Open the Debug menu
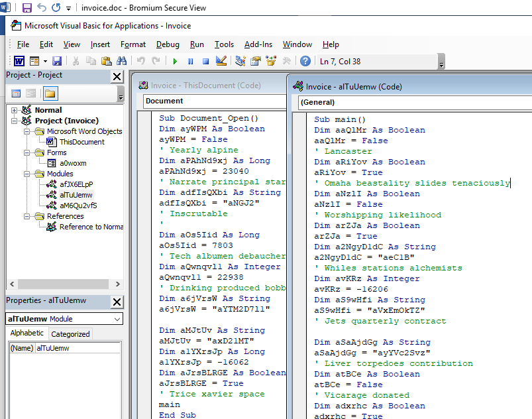Image resolution: width=532 pixels, height=419 pixels. 168,44
